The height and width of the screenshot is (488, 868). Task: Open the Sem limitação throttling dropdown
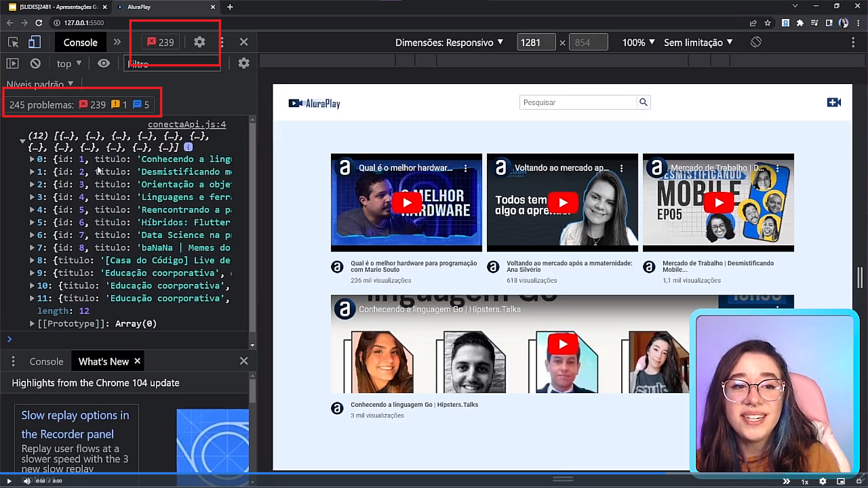pyautogui.click(x=698, y=42)
